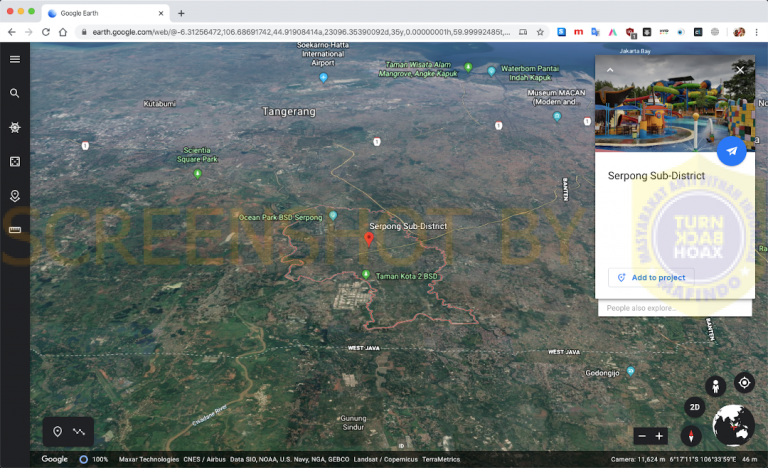Open the Google Earth hamburger menu
Viewport: 768px width, 468px height.
point(15,59)
